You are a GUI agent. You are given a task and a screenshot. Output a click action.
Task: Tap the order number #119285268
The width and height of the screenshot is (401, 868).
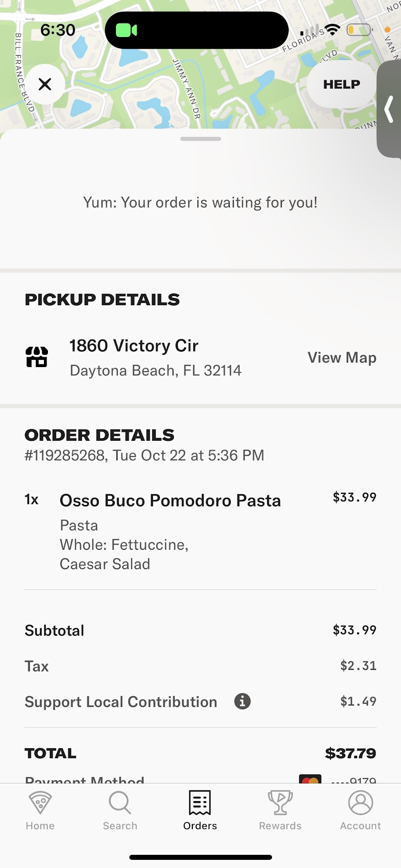point(66,455)
